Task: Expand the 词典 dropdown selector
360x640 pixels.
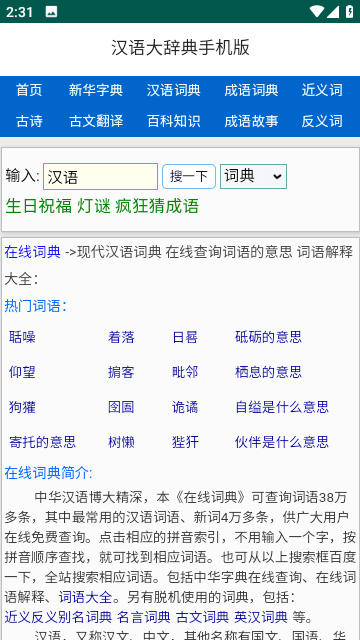Action: [253, 177]
